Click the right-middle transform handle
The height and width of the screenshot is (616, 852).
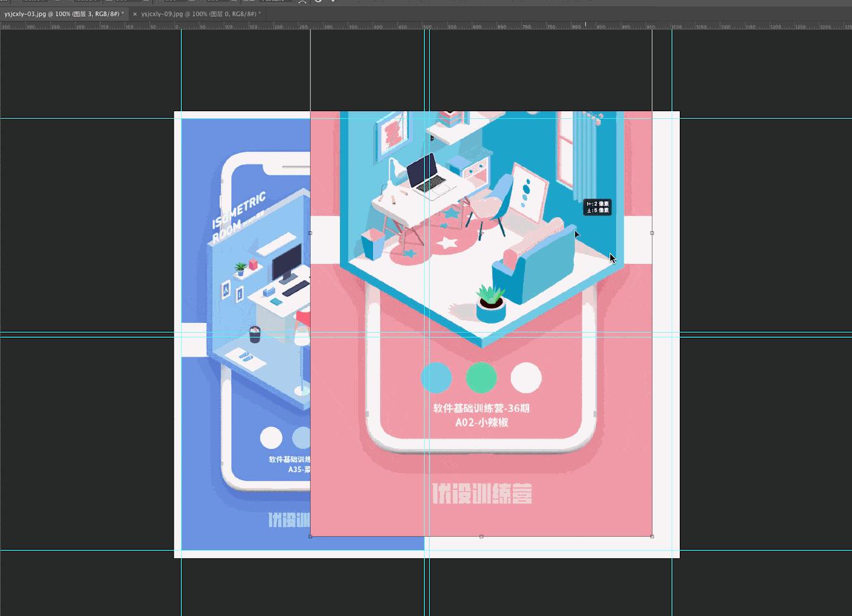652,233
